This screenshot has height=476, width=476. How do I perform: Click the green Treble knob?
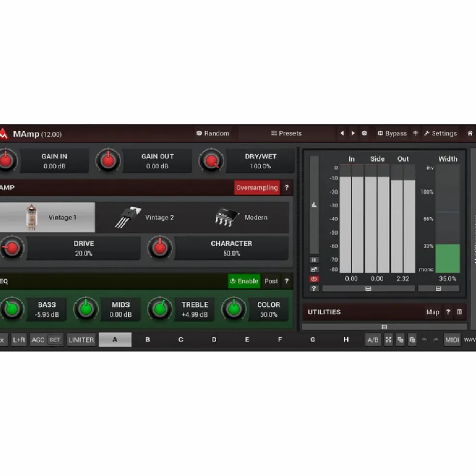point(160,309)
